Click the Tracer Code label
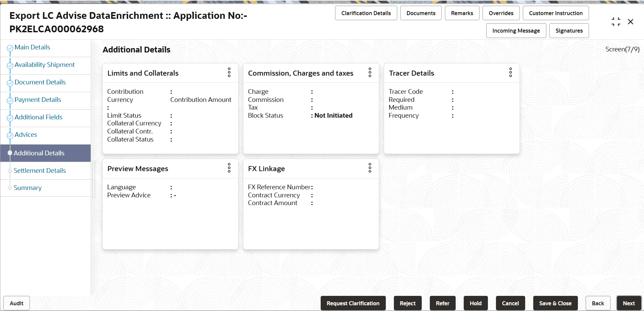The width and height of the screenshot is (644, 311). pyautogui.click(x=406, y=92)
